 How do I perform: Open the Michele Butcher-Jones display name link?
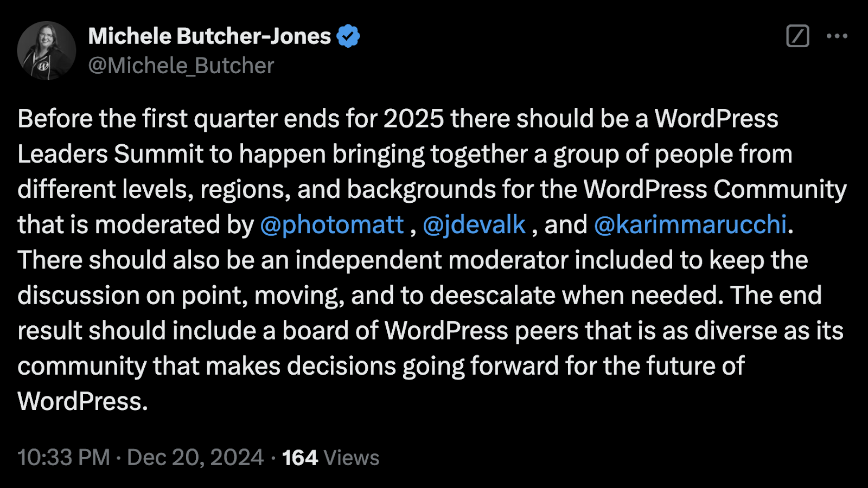coord(209,36)
